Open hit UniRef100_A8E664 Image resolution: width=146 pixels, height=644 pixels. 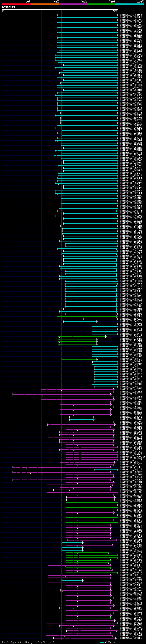coord(131,15)
